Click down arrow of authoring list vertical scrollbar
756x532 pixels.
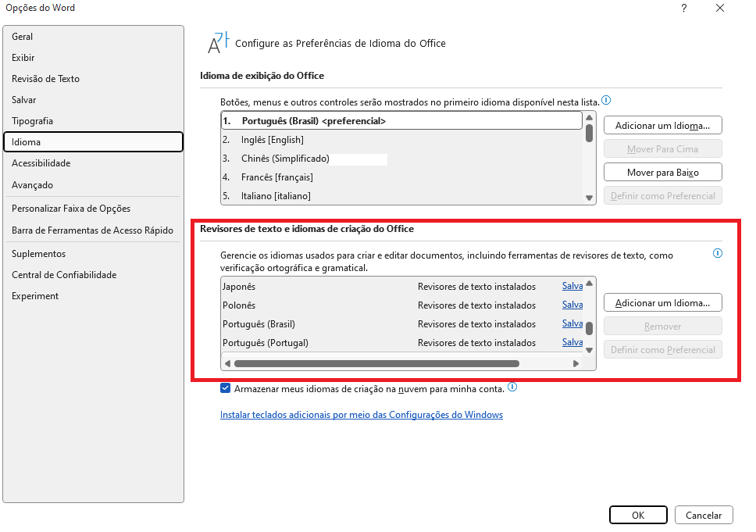click(x=589, y=350)
